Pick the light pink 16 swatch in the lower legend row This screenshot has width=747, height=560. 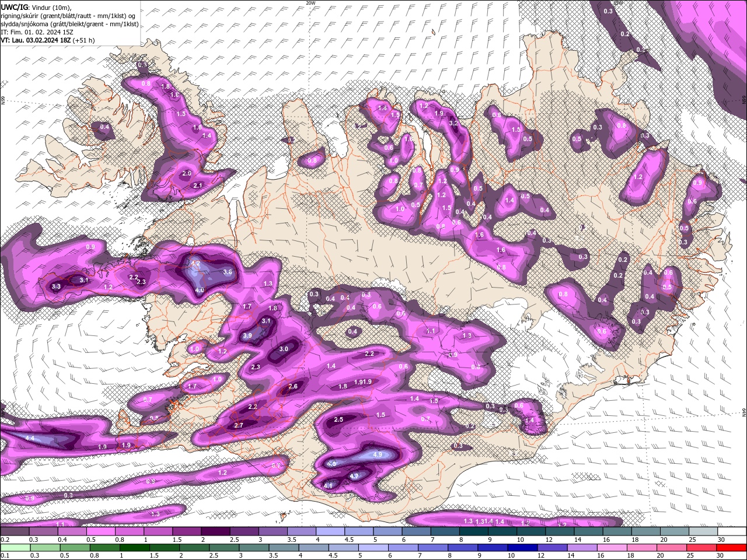(612, 548)
